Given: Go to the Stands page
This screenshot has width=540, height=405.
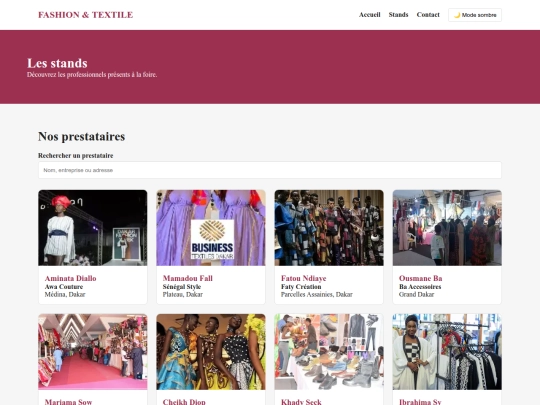Looking at the screenshot, I should coord(398,15).
